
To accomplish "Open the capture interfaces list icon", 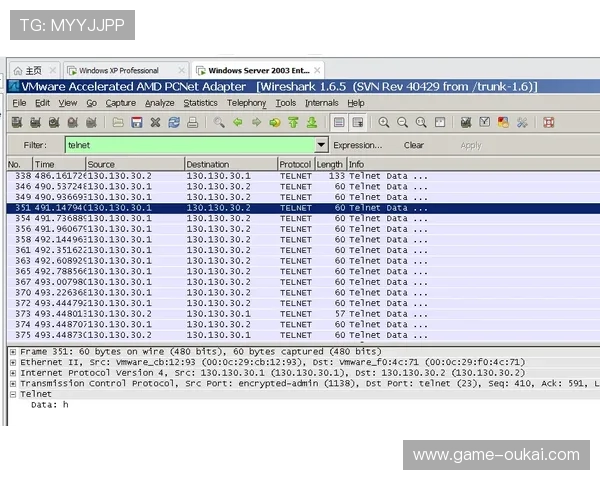I will coord(17,122).
